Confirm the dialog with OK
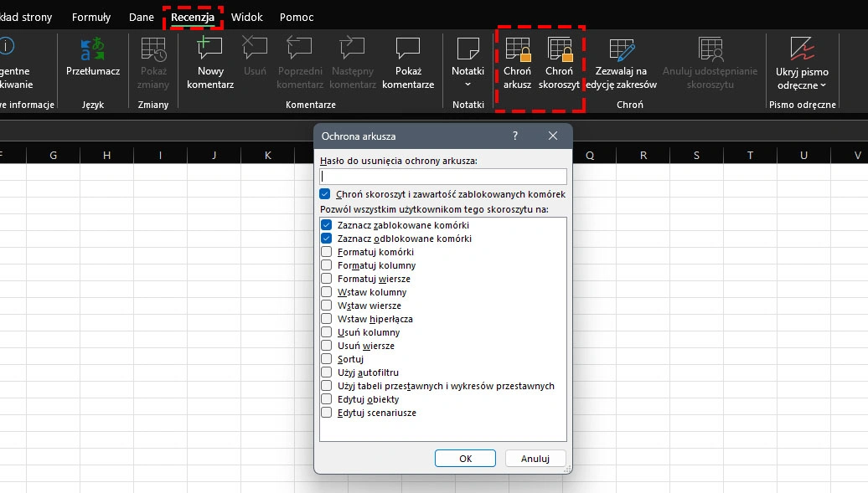 (465, 458)
